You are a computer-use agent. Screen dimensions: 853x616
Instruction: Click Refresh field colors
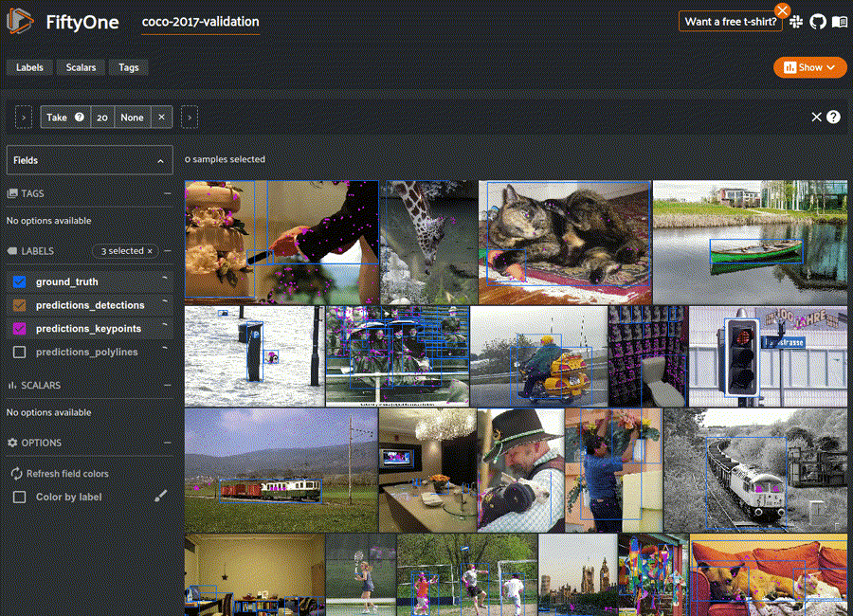[x=60, y=474]
